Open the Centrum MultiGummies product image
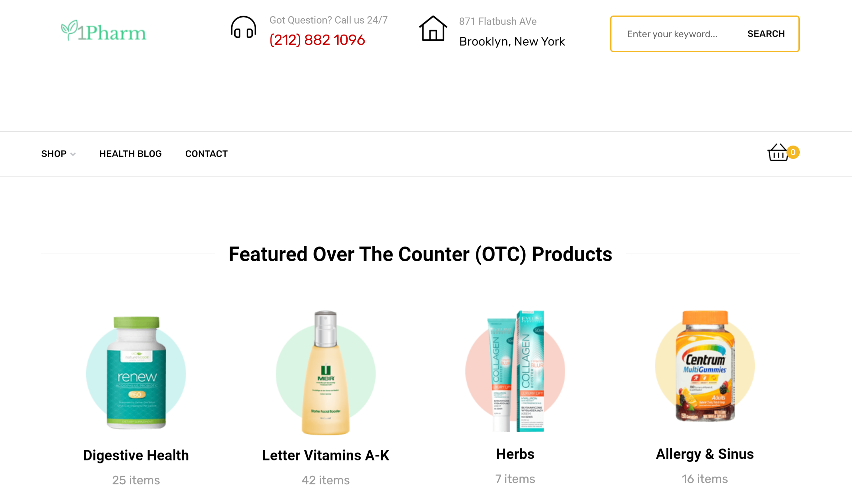The width and height of the screenshot is (852, 504). [705, 366]
